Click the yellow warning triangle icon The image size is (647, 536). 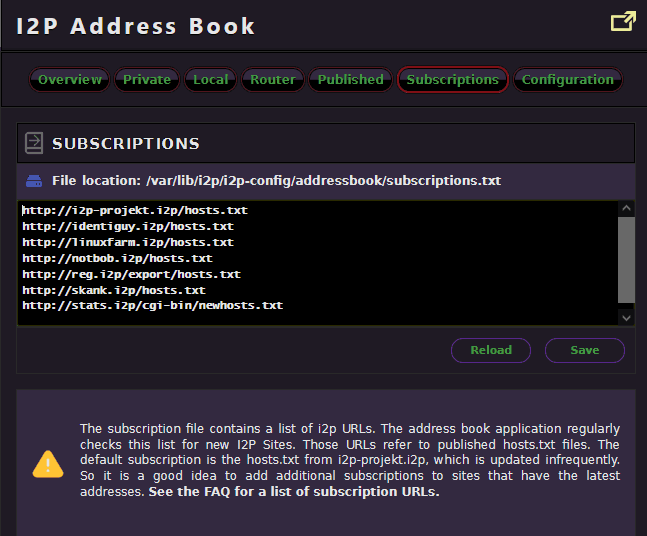click(48, 464)
